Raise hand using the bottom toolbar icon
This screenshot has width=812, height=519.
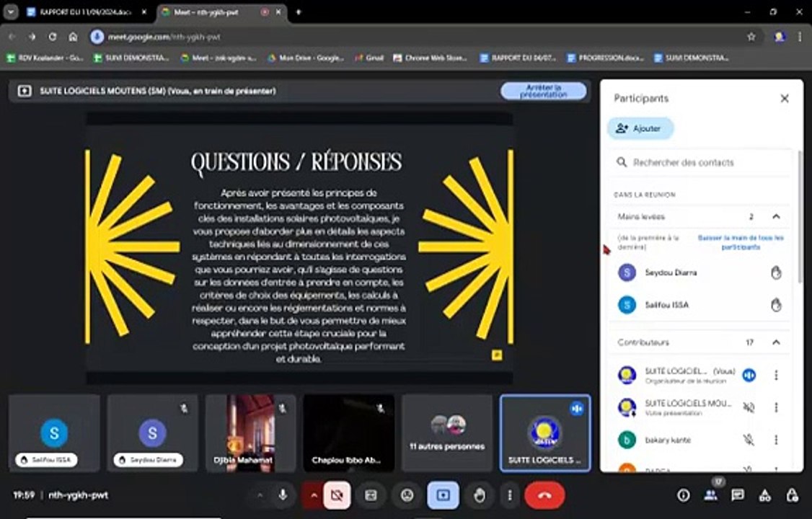coord(479,495)
